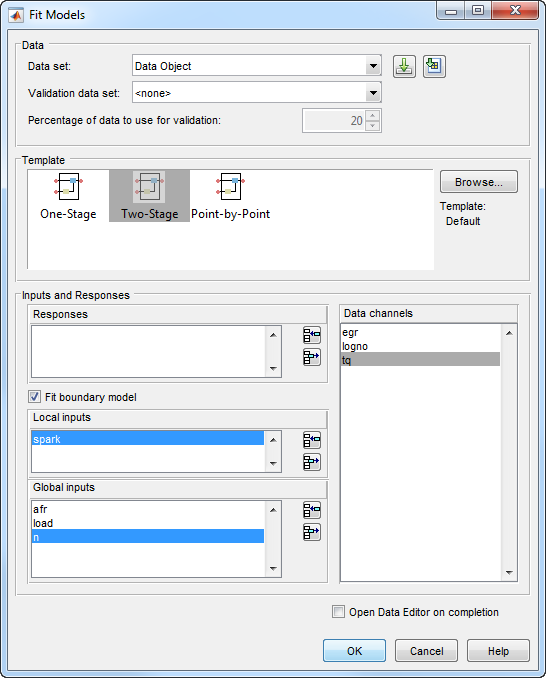Remove selected item from Global inputs
Screen dimensions: 546x678
coord(312,532)
